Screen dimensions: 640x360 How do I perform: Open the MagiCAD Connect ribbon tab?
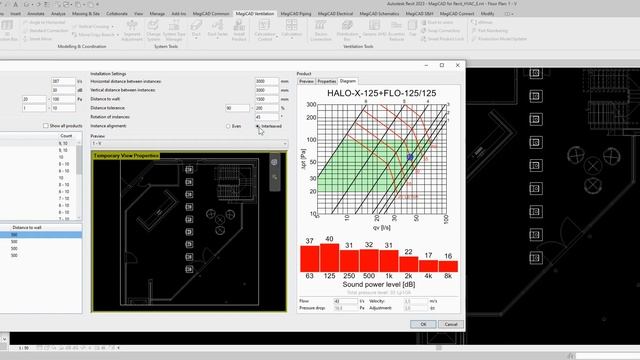tap(457, 13)
